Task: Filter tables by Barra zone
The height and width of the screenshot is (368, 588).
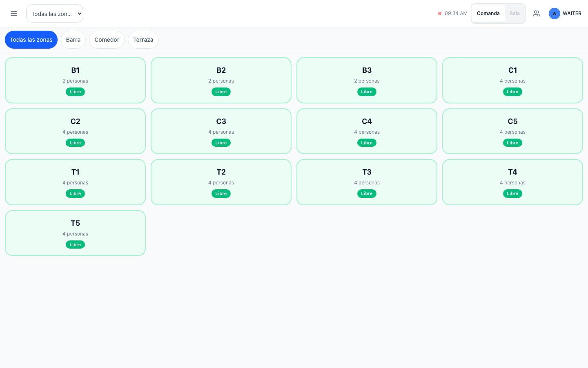Action: coord(73,40)
